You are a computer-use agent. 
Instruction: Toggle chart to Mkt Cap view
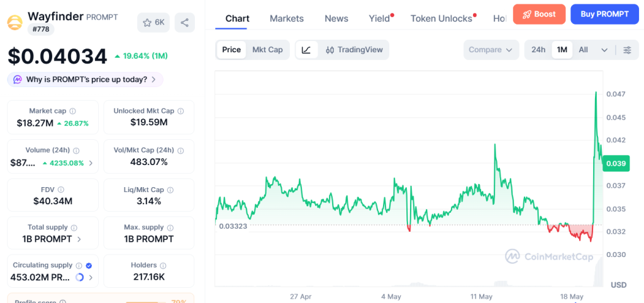[267, 50]
